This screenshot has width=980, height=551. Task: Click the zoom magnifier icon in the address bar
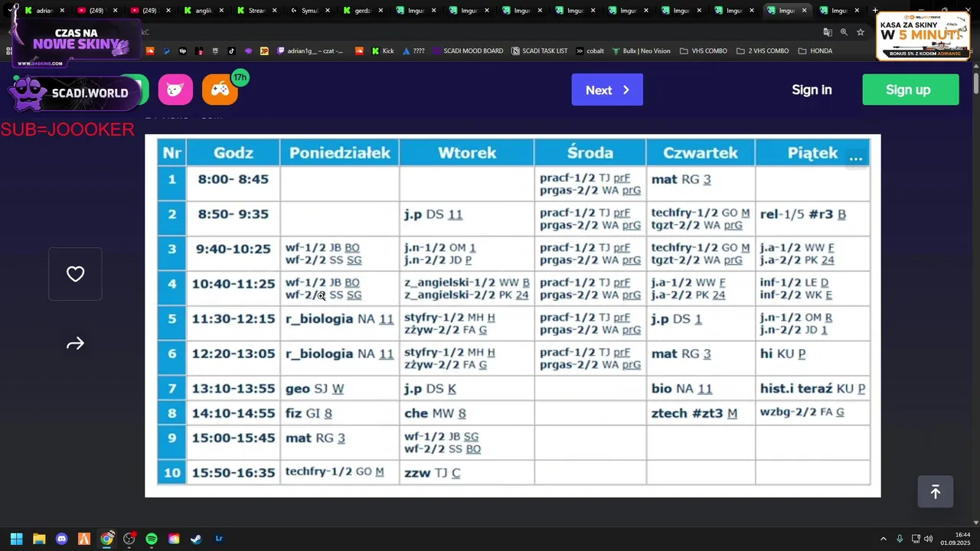pyautogui.click(x=844, y=32)
